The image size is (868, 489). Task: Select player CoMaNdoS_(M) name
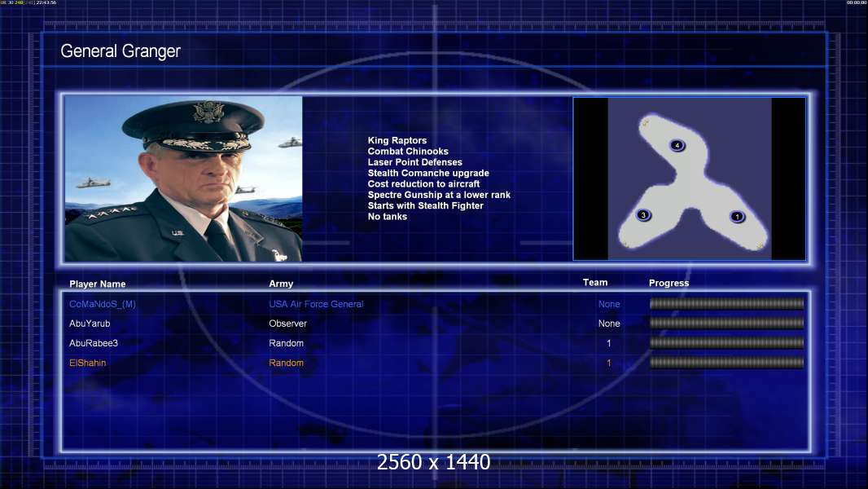point(103,304)
